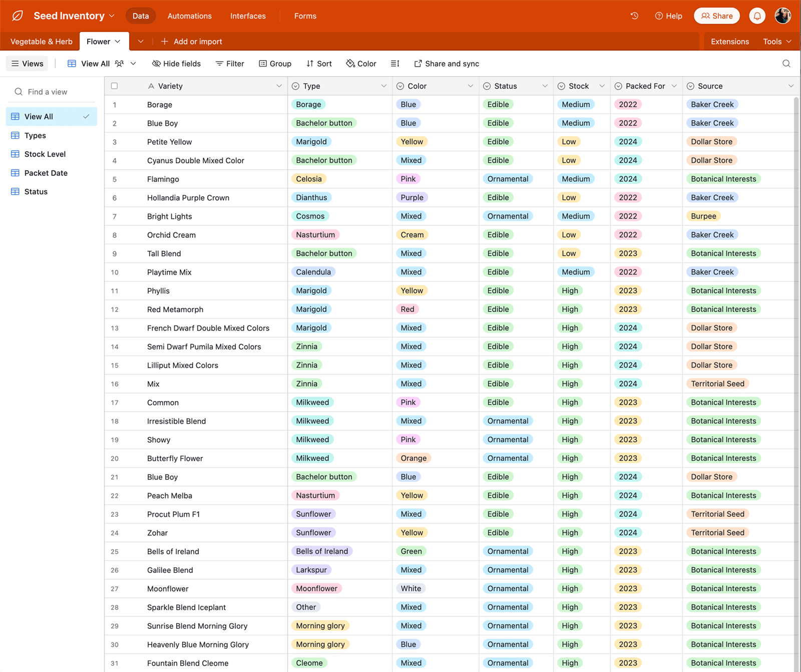The height and width of the screenshot is (672, 801).
Task: Click the row height icon
Action: pyautogui.click(x=395, y=64)
